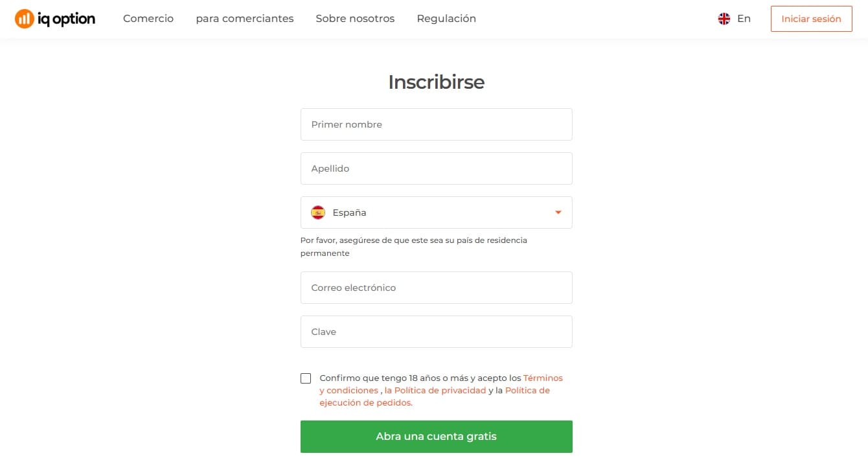Open Política de ejecución de pedidos link
Image resolution: width=868 pixels, height=460 pixels.
click(x=365, y=402)
